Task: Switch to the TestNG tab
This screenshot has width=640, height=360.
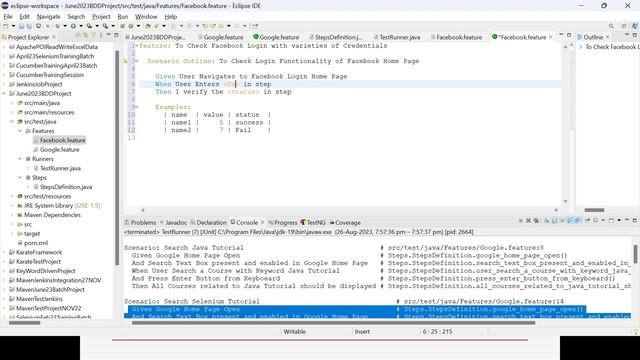Action: pos(313,222)
